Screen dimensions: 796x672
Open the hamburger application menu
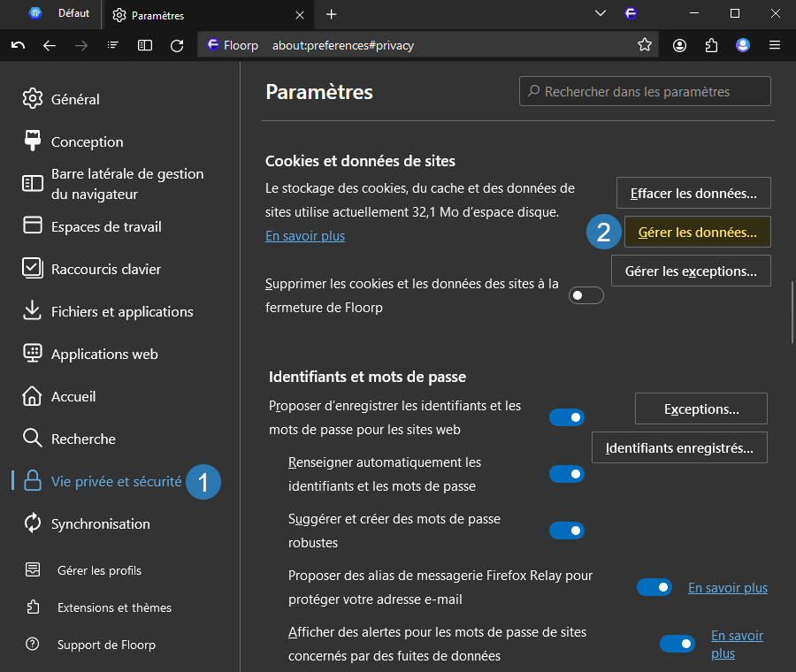click(775, 46)
